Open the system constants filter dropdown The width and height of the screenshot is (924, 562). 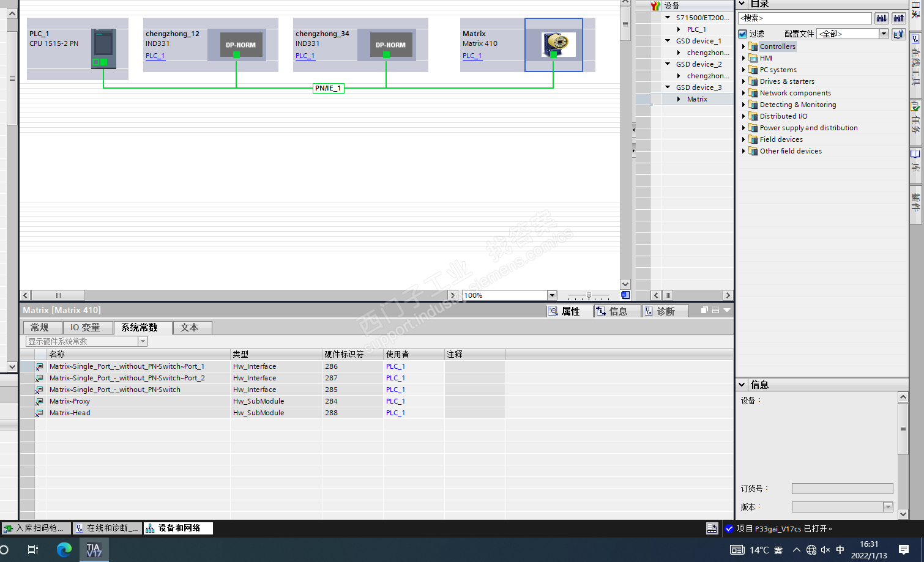click(143, 342)
